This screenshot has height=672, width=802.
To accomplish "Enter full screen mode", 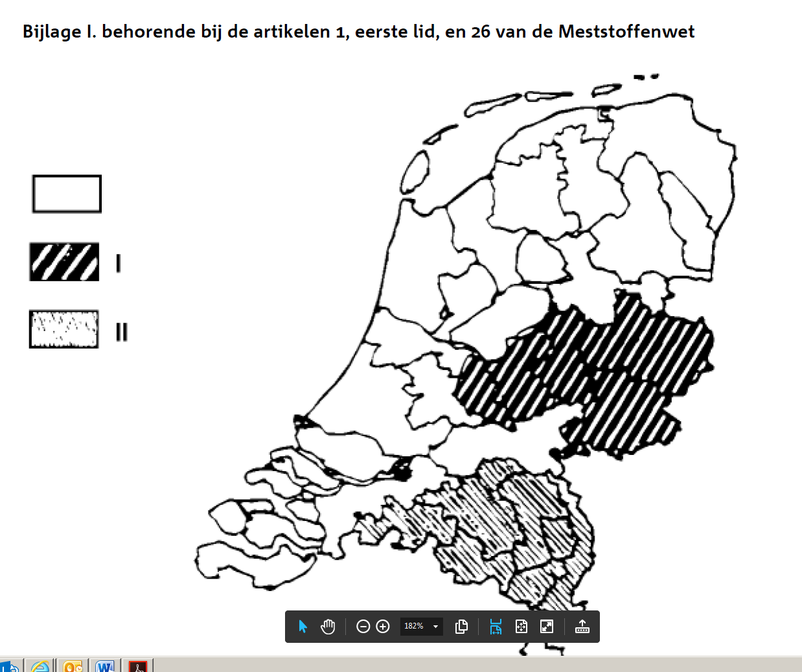I will click(x=547, y=627).
